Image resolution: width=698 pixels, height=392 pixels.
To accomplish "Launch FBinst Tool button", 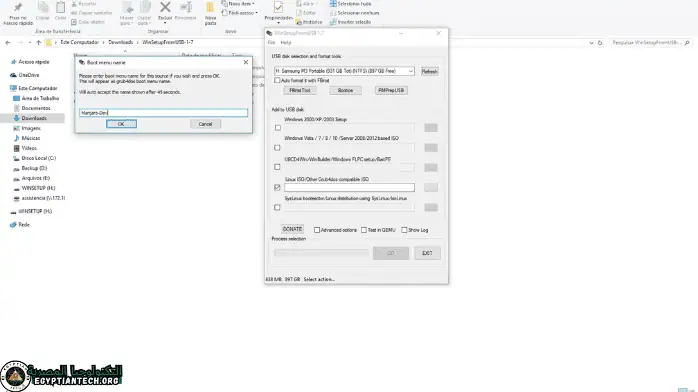I will (300, 90).
